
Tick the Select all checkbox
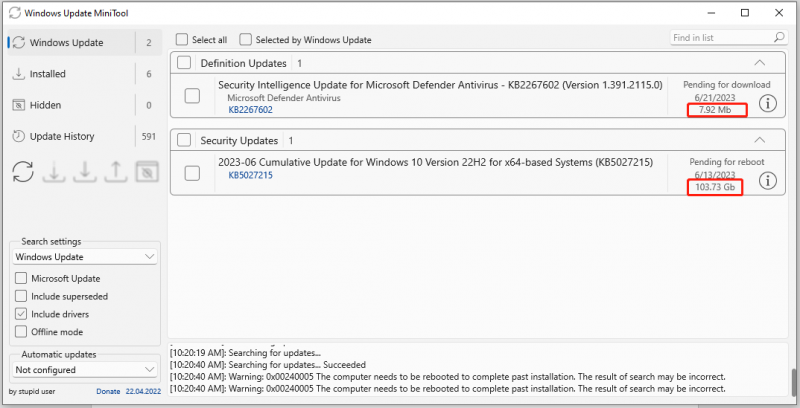click(182, 39)
